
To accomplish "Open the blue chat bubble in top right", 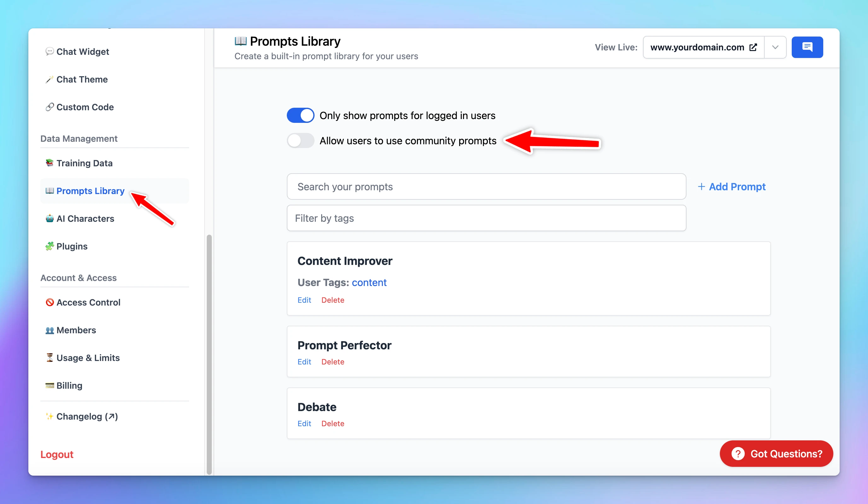I will tap(807, 47).
